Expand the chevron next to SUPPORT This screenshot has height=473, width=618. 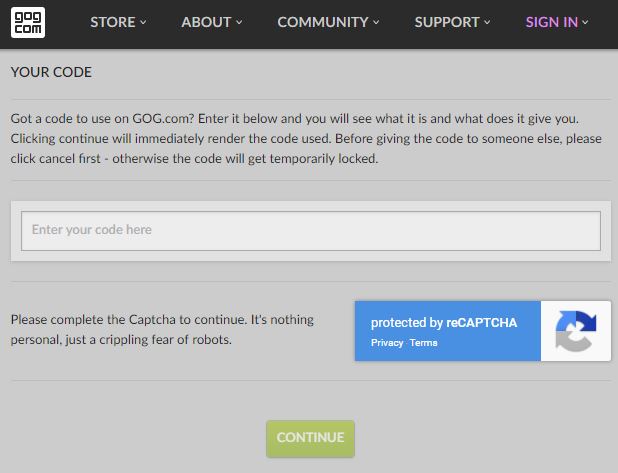(x=487, y=23)
